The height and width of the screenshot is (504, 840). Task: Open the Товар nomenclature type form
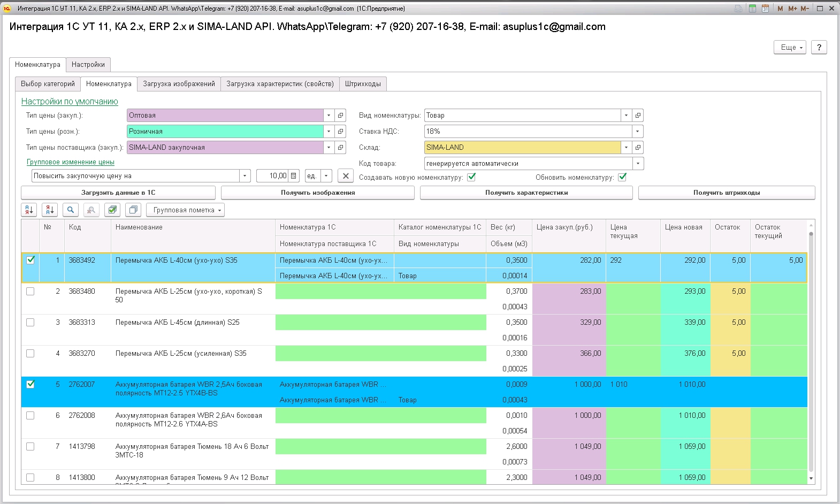click(x=638, y=116)
